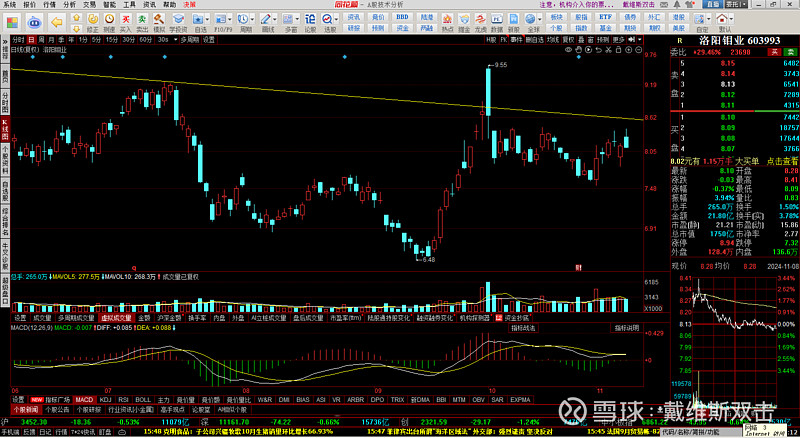The height and width of the screenshot is (438, 800).
Task: Click the colorful home grid icon
Action: pos(12,22)
